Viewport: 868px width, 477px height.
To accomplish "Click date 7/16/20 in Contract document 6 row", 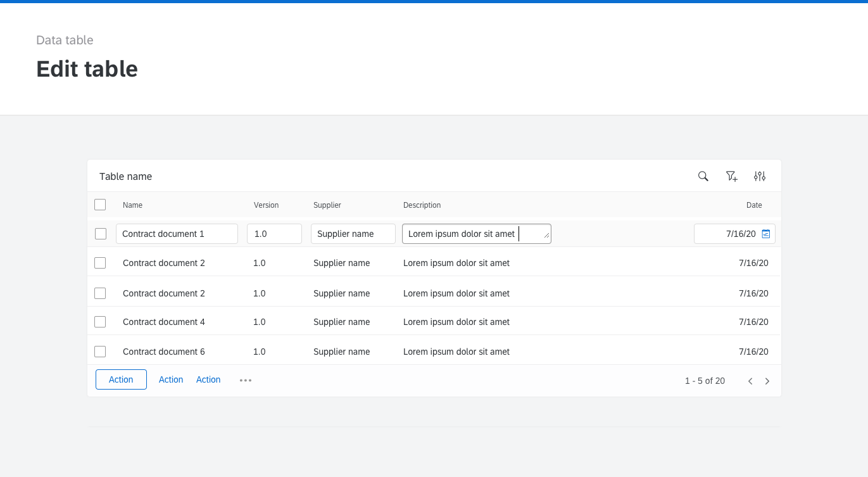I will [753, 352].
